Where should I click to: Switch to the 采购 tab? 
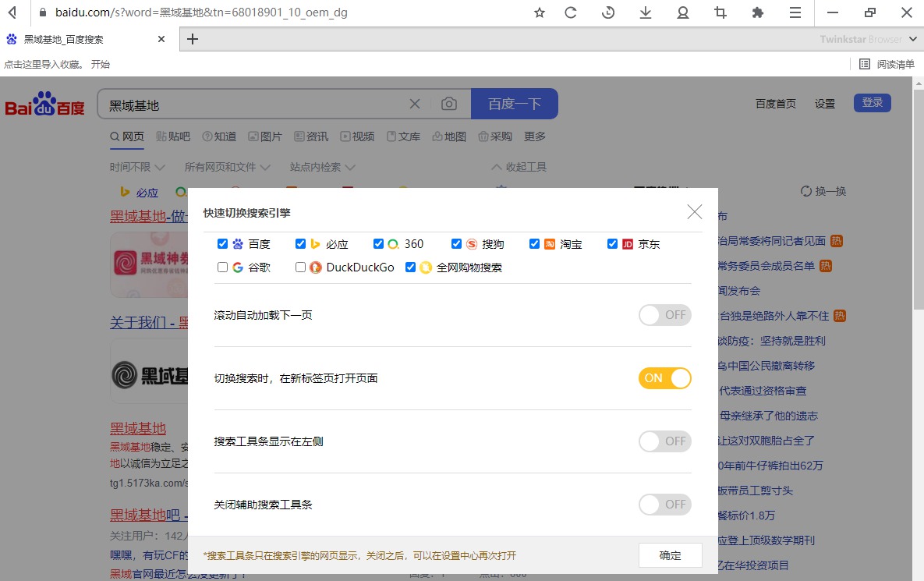(495, 136)
